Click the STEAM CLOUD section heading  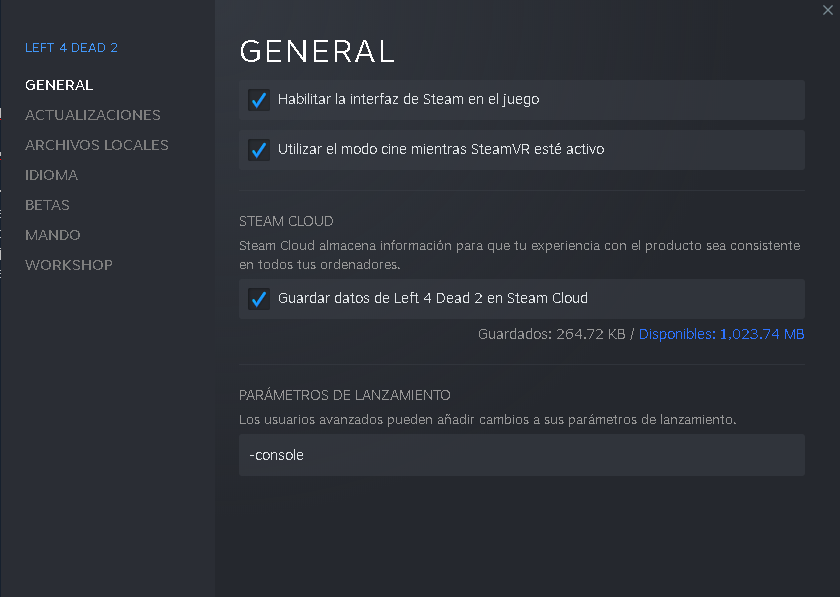(286, 221)
